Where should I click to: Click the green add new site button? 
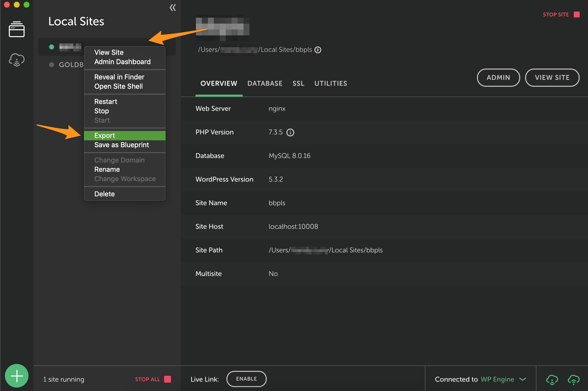(17, 376)
